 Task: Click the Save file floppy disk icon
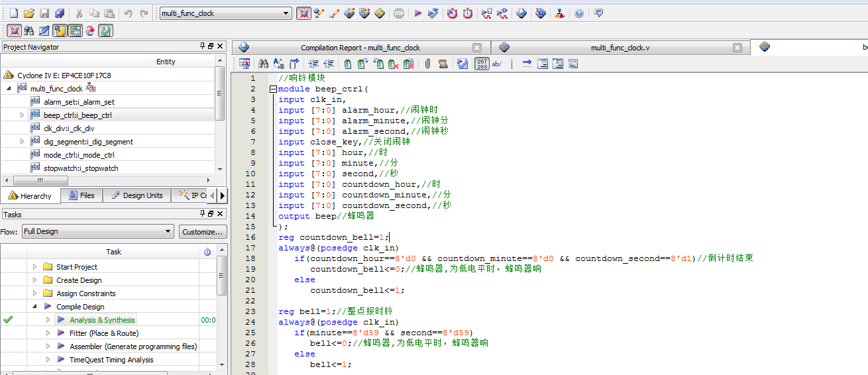(44, 13)
